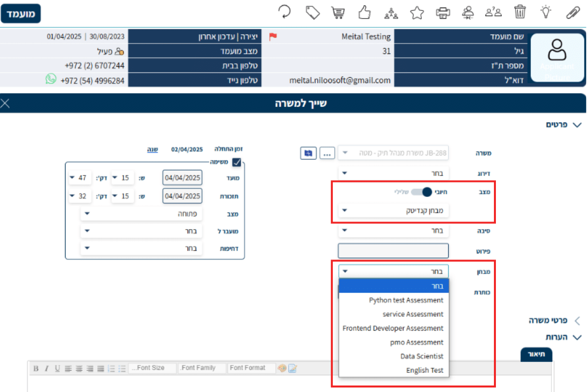The width and height of the screenshot is (588, 392).
Task: Open attachments with the paperclip icon
Action: click(572, 12)
